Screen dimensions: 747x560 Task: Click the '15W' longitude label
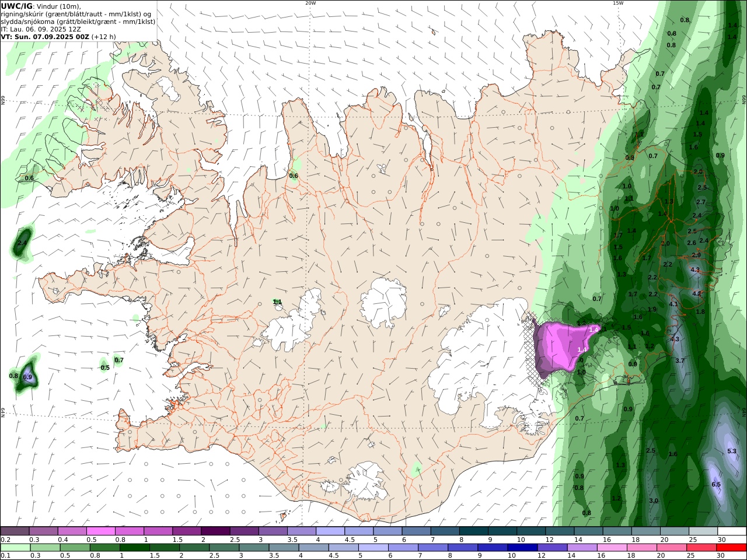click(x=618, y=3)
